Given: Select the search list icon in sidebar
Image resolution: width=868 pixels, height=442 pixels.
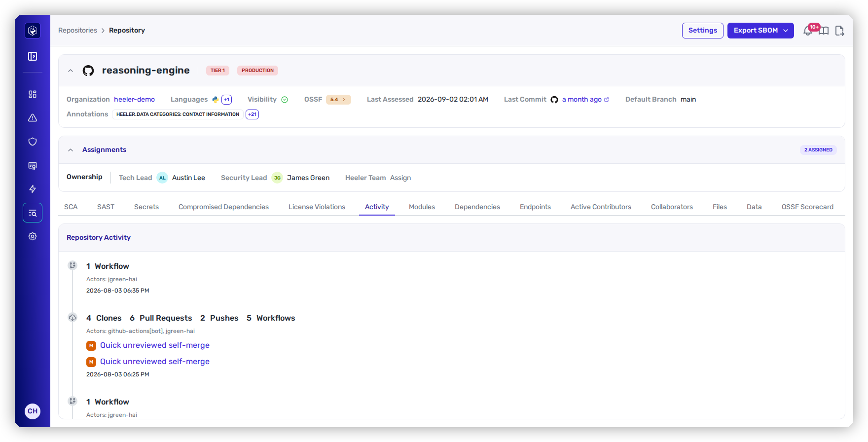Looking at the screenshot, I should point(33,213).
